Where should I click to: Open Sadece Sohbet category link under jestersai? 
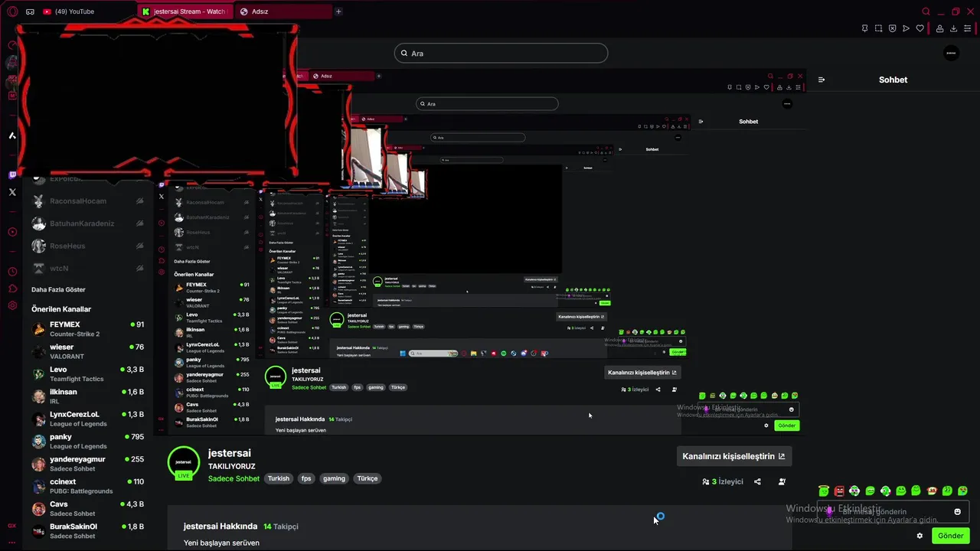[x=234, y=478]
